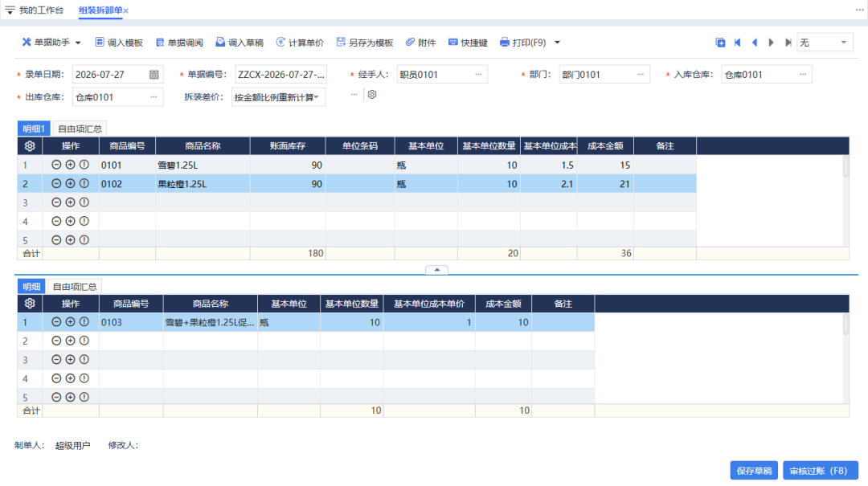Click the new document icon beside navigation arrows
Viewport: 868px width, 486px height.
pyautogui.click(x=720, y=43)
